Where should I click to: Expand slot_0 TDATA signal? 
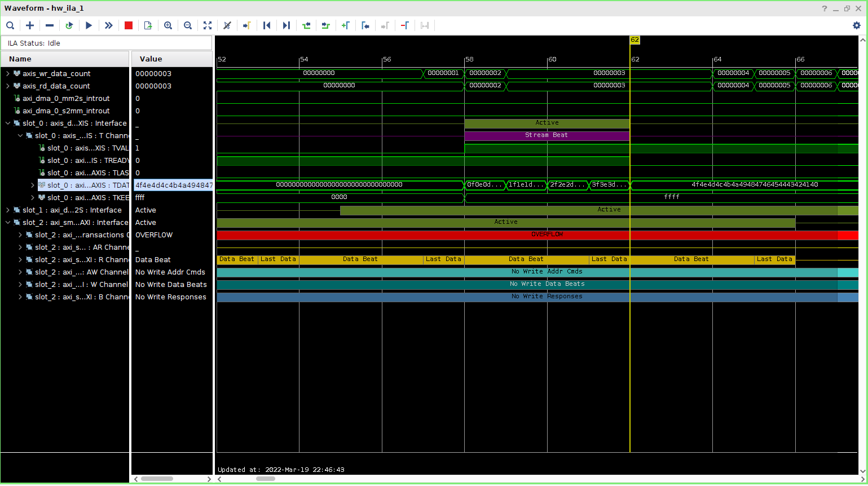[x=33, y=185]
